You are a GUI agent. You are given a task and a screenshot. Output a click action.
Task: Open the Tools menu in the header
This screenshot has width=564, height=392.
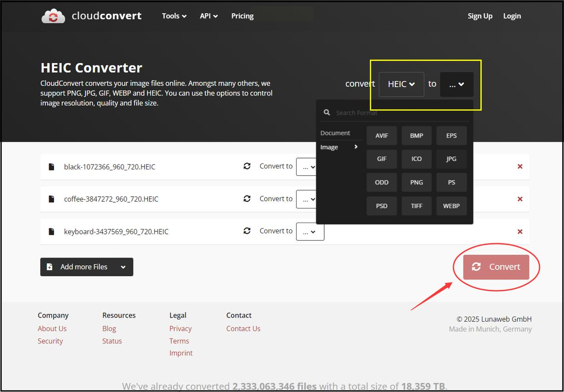174,16
